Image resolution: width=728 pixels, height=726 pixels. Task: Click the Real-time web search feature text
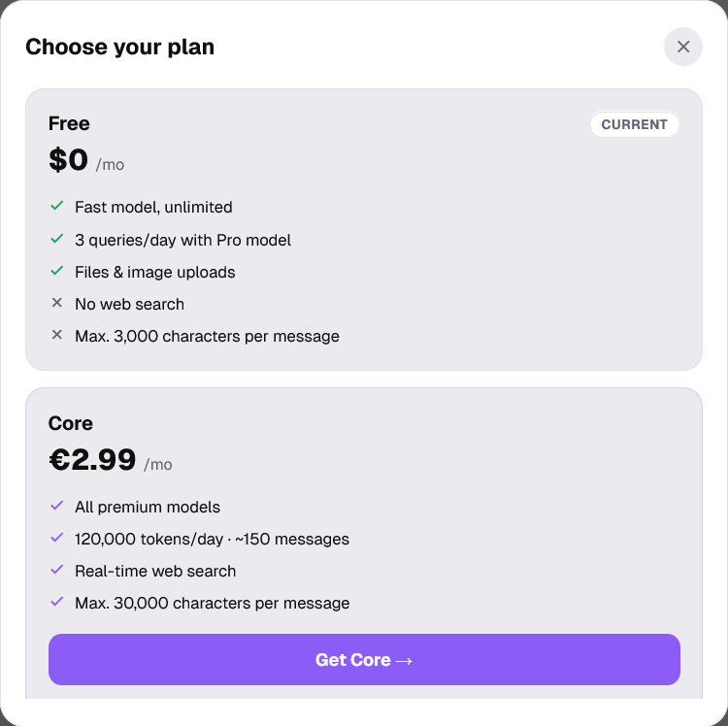tap(155, 571)
